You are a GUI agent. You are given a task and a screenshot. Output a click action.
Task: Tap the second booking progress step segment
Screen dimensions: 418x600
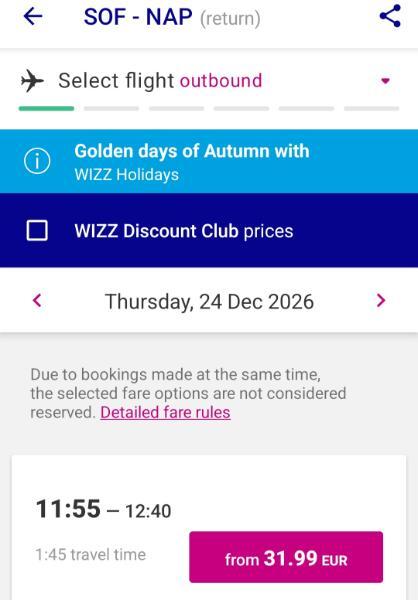click(x=111, y=109)
